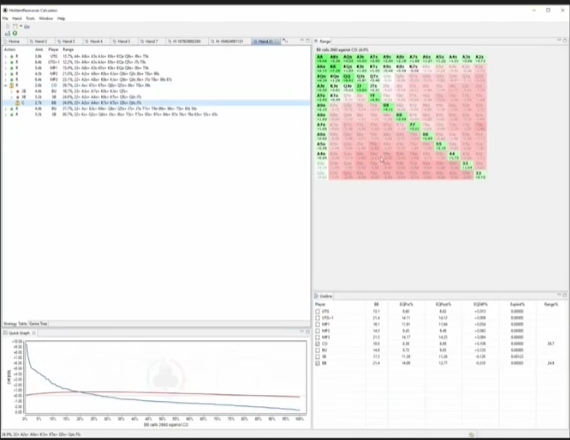Select the BB calls row in action tree
This screenshot has height=440, width=570.
tap(156, 103)
